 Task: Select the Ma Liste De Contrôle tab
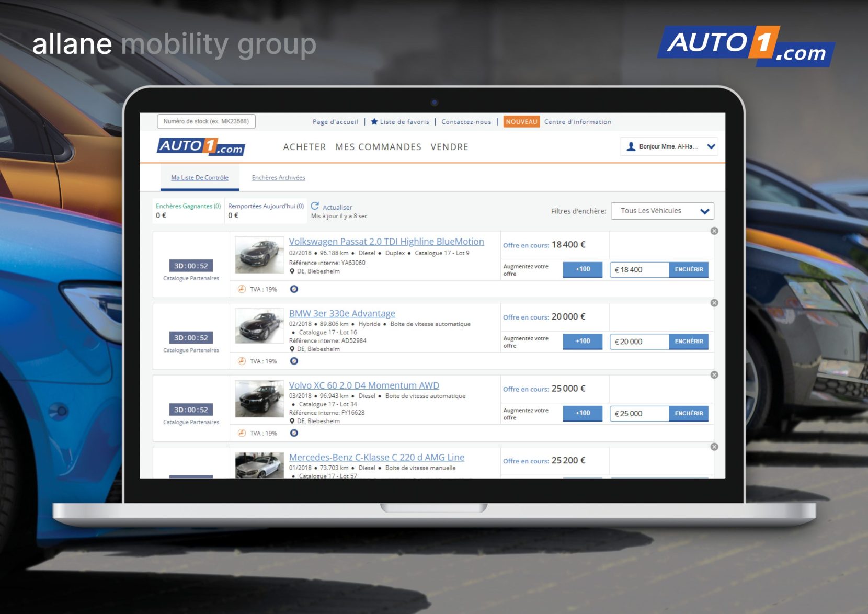click(x=200, y=178)
